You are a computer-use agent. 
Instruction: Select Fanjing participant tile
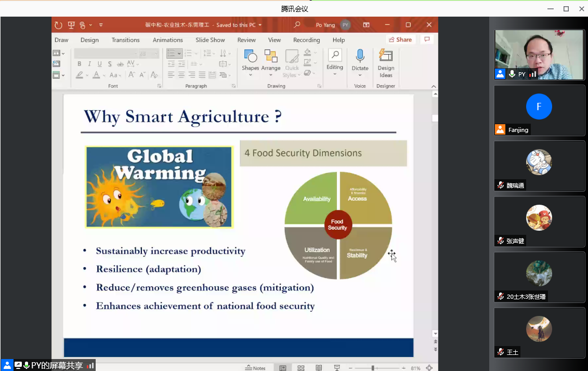[x=539, y=110]
